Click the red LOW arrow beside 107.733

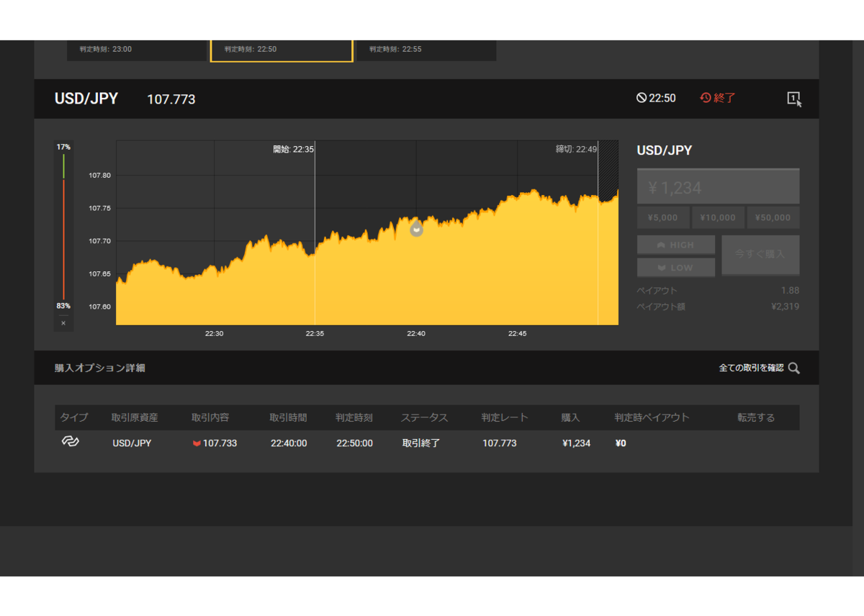[x=197, y=443]
